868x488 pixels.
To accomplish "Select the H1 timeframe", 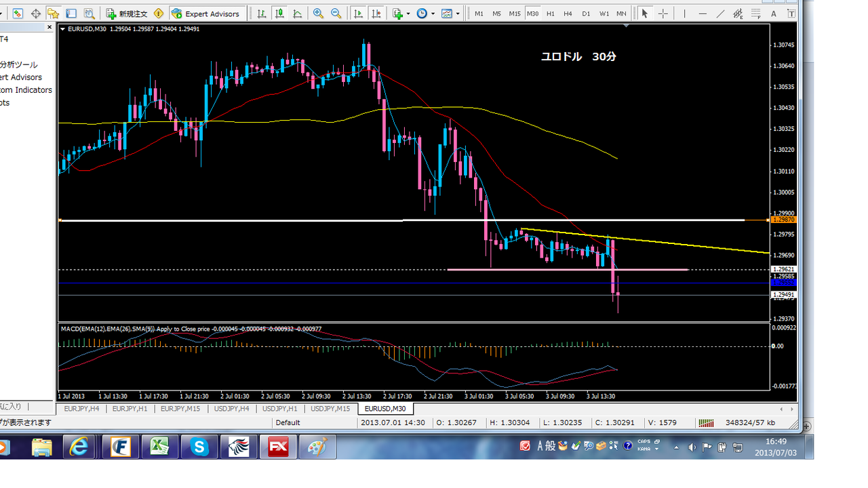I will [551, 14].
